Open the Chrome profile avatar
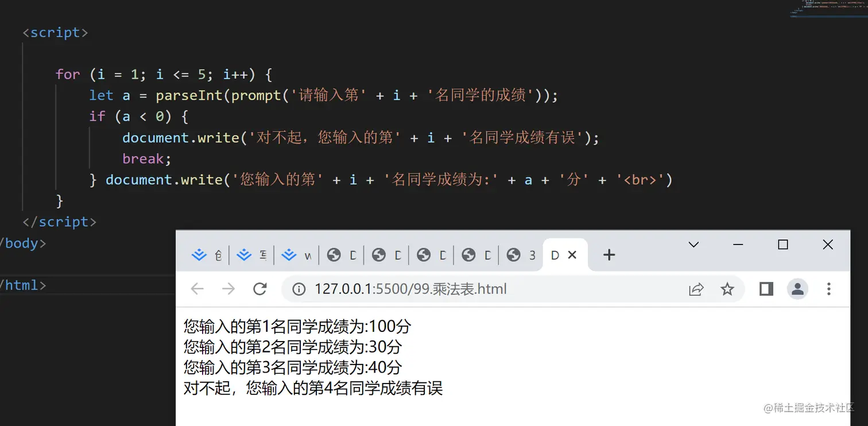The height and width of the screenshot is (426, 868). click(x=797, y=289)
